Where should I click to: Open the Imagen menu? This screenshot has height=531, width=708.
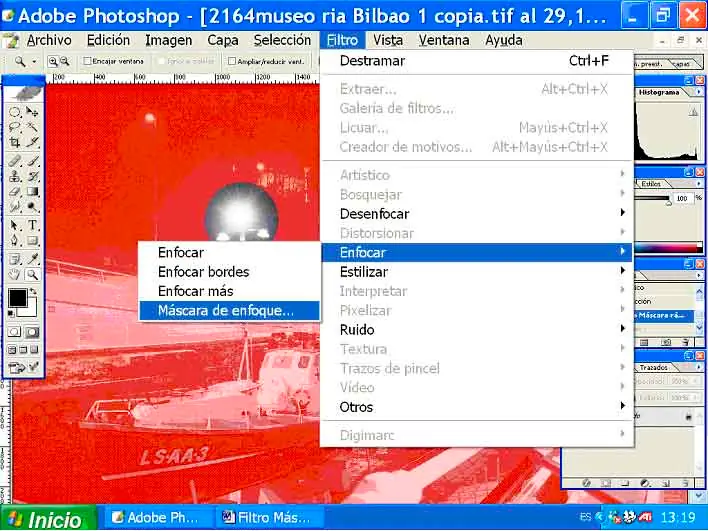click(x=168, y=40)
